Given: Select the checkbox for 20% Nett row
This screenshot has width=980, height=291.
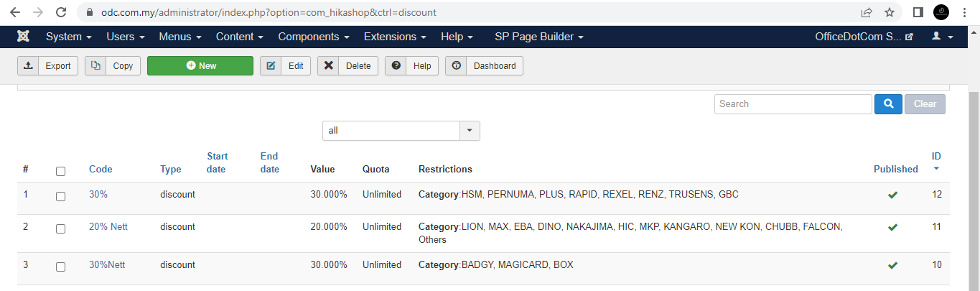Looking at the screenshot, I should [60, 228].
